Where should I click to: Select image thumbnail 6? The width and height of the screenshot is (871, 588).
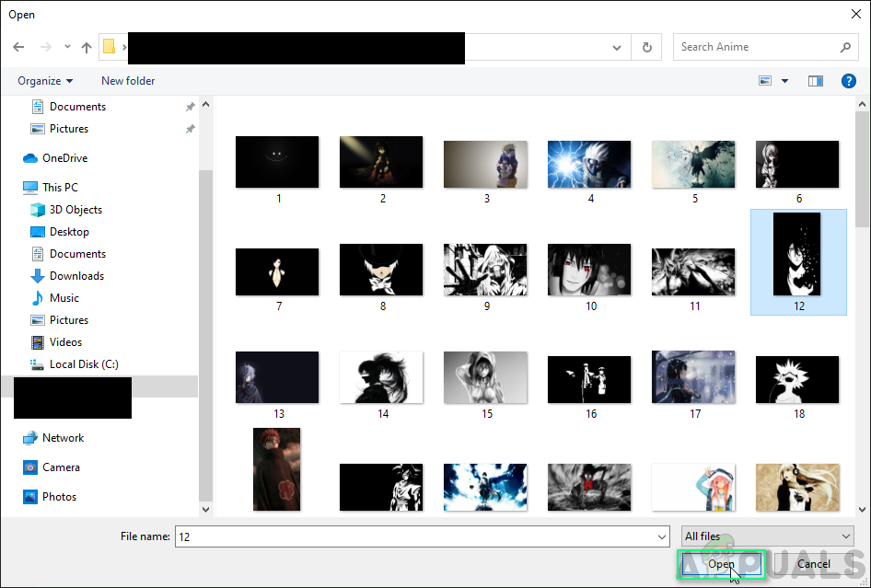pos(797,165)
